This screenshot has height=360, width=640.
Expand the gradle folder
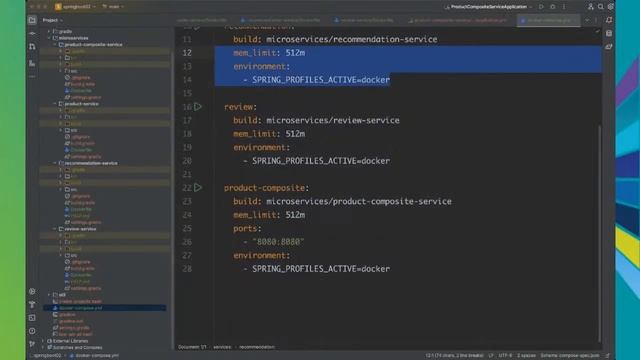[x=49, y=31]
